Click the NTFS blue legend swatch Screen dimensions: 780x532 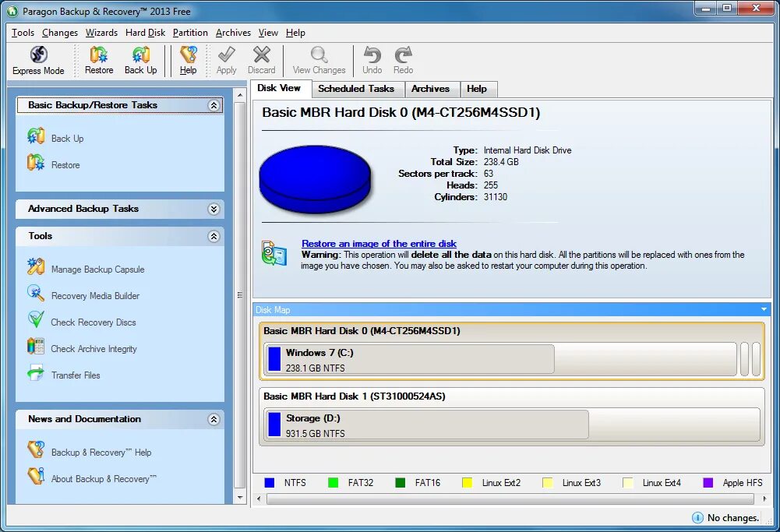[270, 482]
